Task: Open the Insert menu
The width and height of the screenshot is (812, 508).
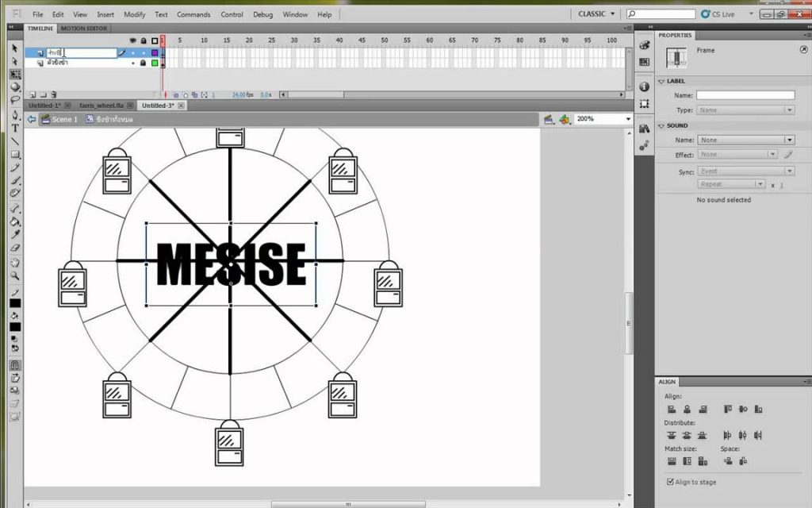Action: tap(105, 14)
